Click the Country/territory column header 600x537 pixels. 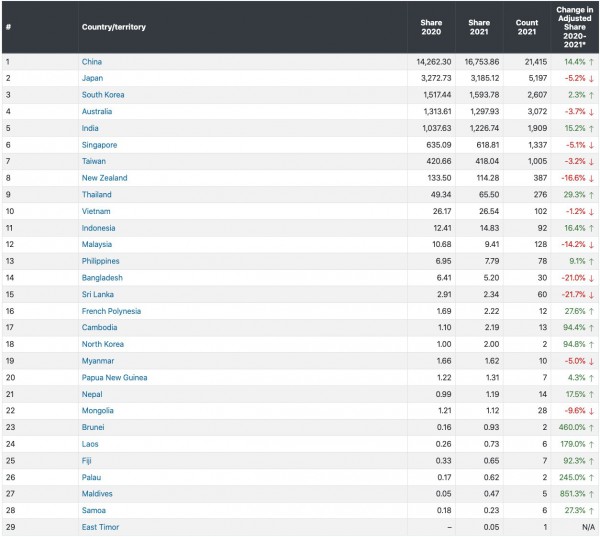click(113, 27)
